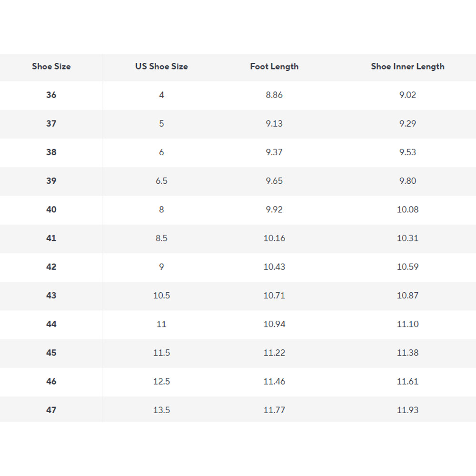
Task: Select shoe size 46 row label
Action: pyautogui.click(x=51, y=381)
